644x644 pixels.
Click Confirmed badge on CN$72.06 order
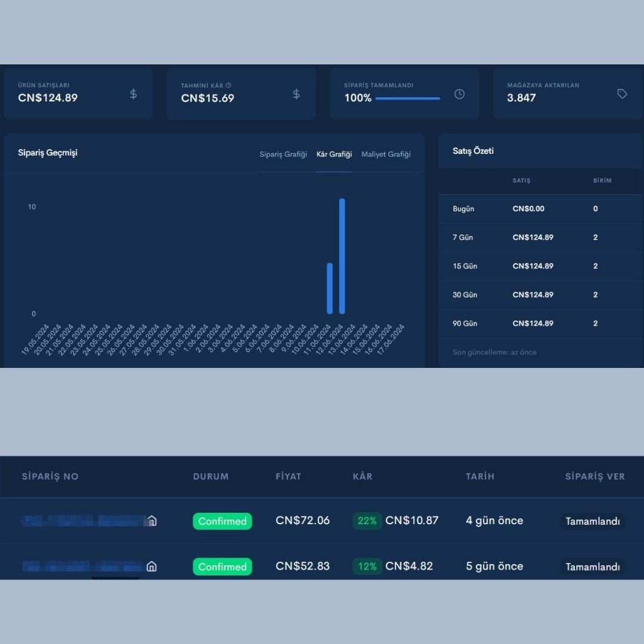pos(222,521)
